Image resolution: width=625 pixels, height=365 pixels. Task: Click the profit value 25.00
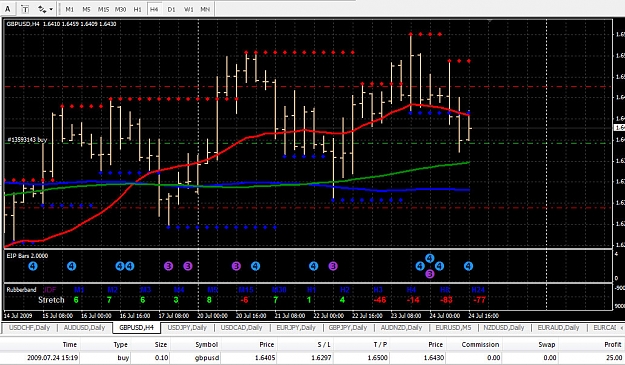614,358
